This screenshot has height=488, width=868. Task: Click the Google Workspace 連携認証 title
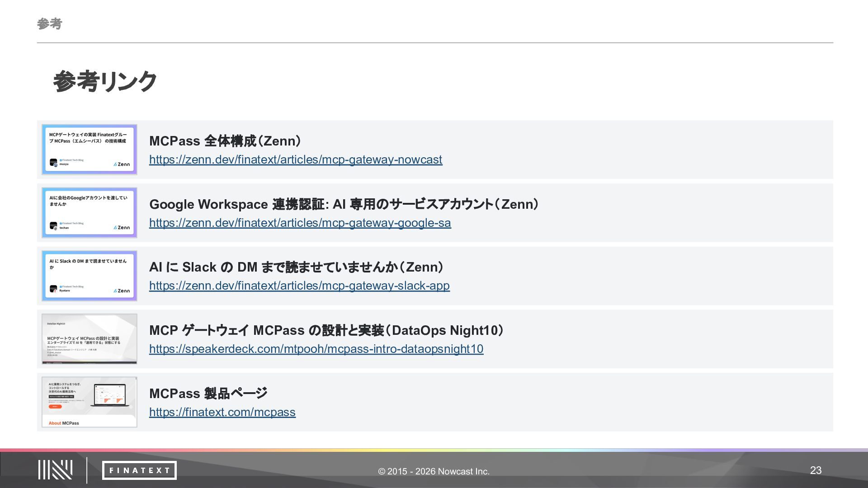pyautogui.click(x=344, y=204)
